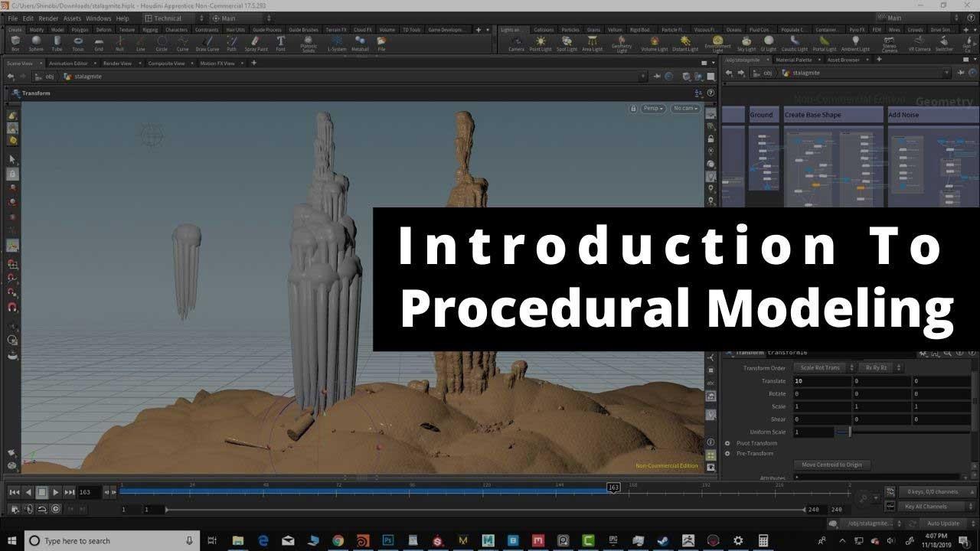Create a Distant Light

point(686,43)
